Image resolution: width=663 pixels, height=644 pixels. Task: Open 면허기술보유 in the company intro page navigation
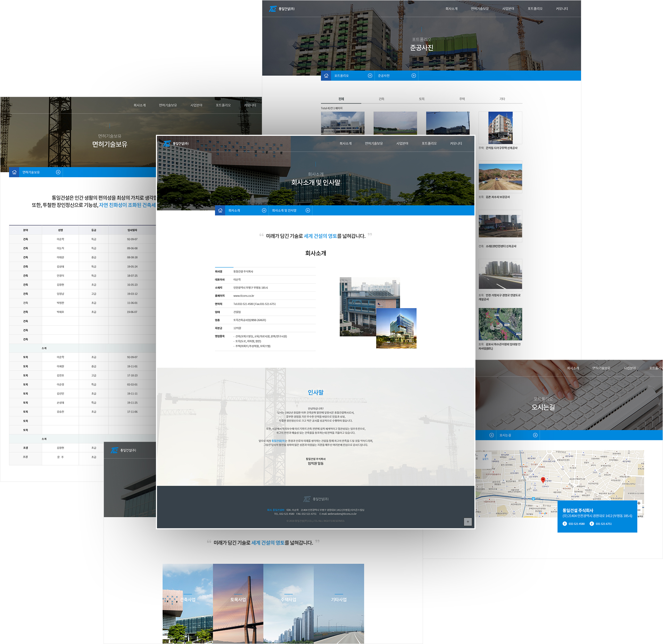(x=374, y=143)
